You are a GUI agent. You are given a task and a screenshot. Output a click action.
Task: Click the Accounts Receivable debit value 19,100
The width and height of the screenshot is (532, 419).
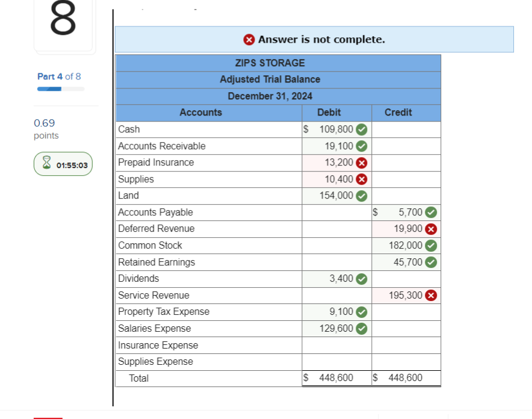(339, 146)
